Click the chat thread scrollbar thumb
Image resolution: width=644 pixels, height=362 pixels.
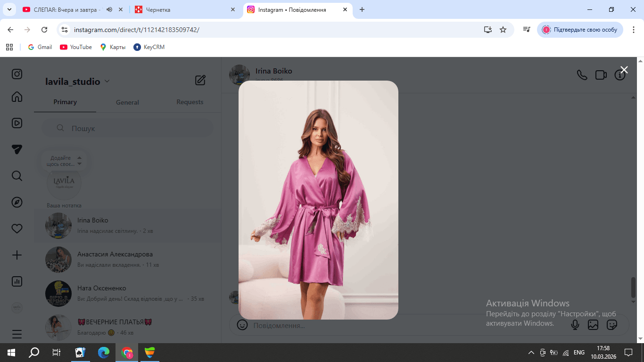(x=634, y=288)
